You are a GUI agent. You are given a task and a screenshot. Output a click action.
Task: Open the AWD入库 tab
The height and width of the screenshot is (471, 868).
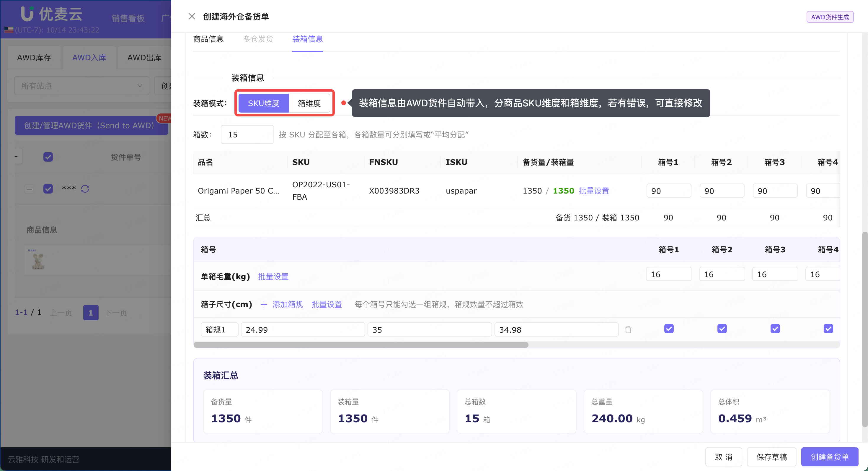pos(89,58)
